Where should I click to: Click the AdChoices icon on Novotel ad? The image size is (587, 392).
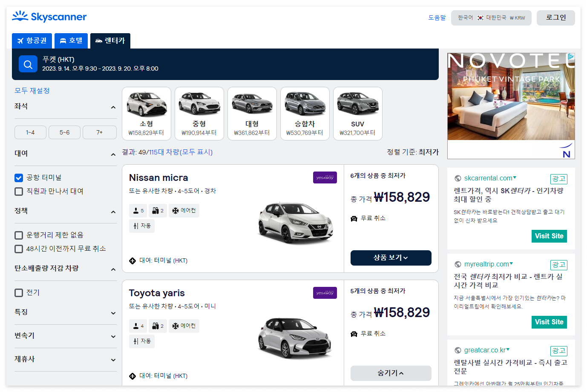(x=571, y=57)
